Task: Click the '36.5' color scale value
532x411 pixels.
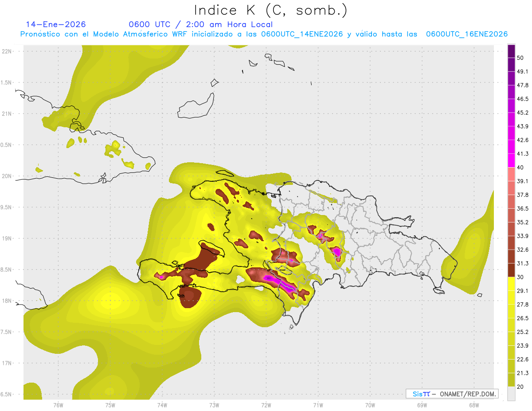Action: pos(523,209)
